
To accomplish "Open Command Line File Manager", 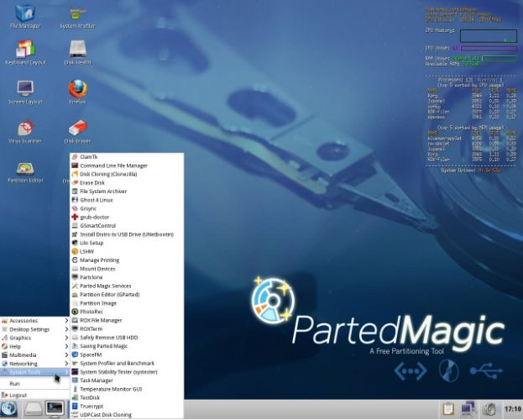I will 127,165.
